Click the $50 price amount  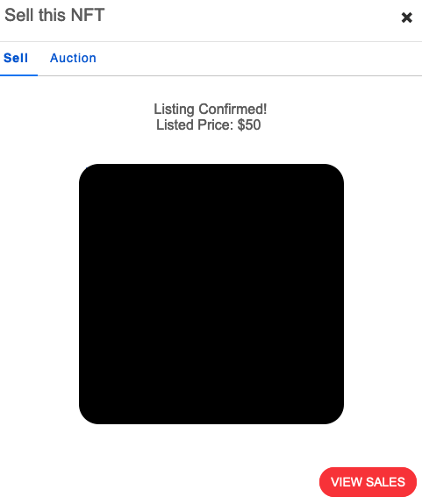tap(249, 125)
